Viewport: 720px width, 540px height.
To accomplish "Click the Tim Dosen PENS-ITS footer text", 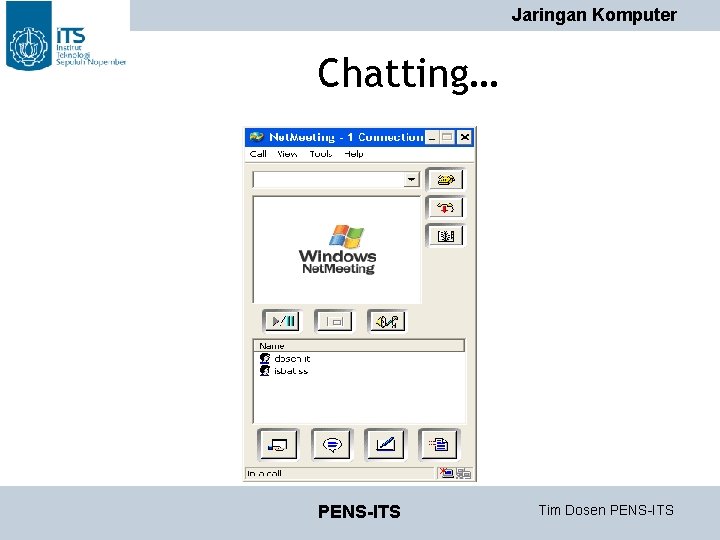I will [x=606, y=510].
